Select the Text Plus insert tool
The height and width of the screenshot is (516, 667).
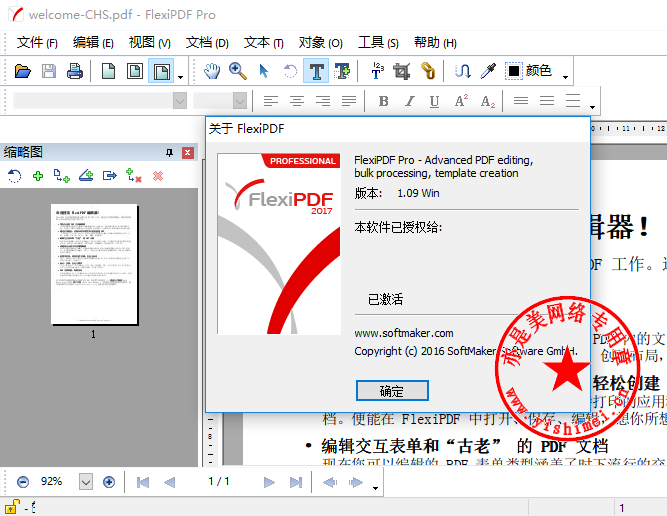pyautogui.click(x=342, y=71)
